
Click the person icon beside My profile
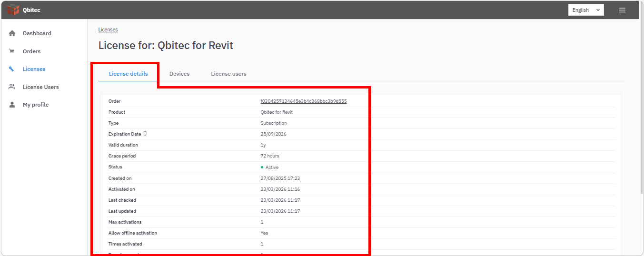point(12,105)
